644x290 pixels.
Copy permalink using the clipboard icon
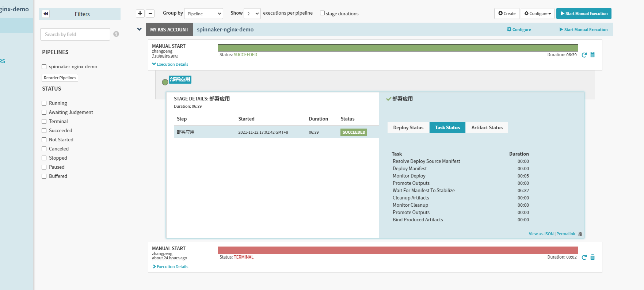point(580,234)
